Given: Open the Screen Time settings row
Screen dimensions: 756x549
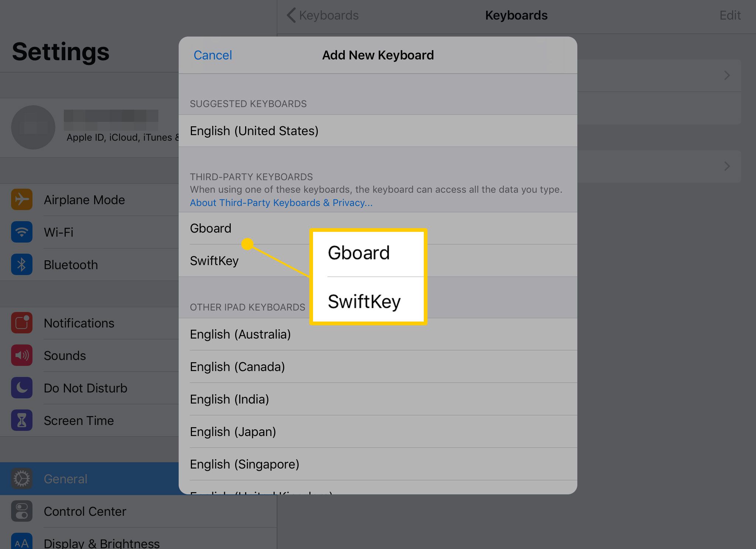Looking at the screenshot, I should click(89, 420).
